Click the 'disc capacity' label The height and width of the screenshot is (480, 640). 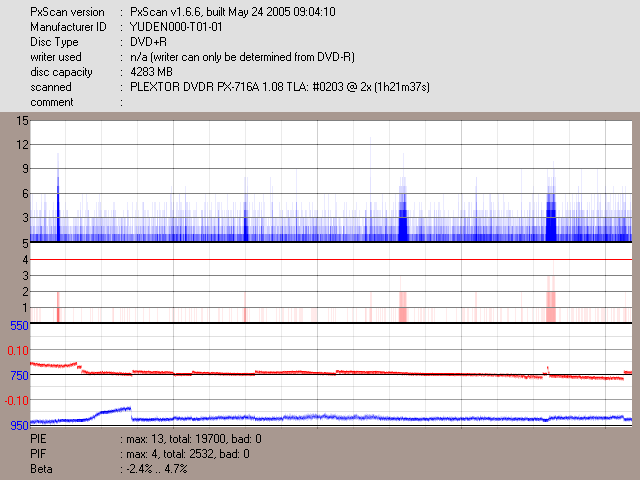61,72
